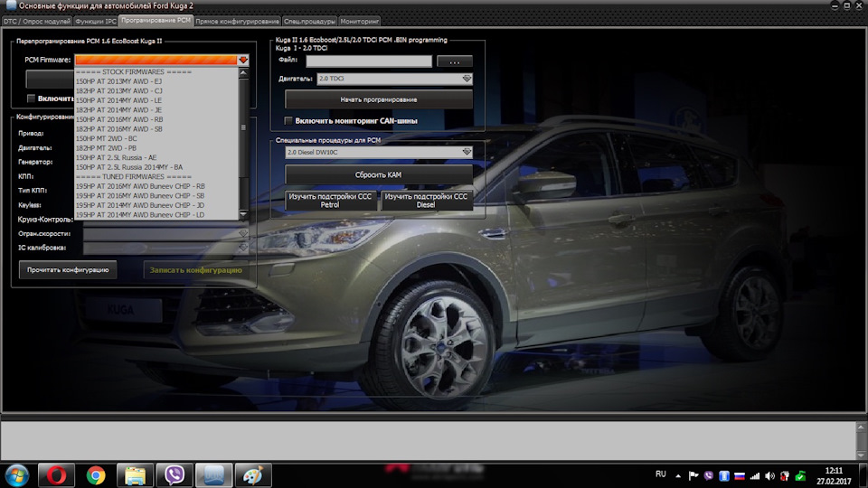Image resolution: width=868 pixels, height=488 pixels.
Task: Switch to the Ford Kuga tool taskbar icon
Action: point(213,474)
